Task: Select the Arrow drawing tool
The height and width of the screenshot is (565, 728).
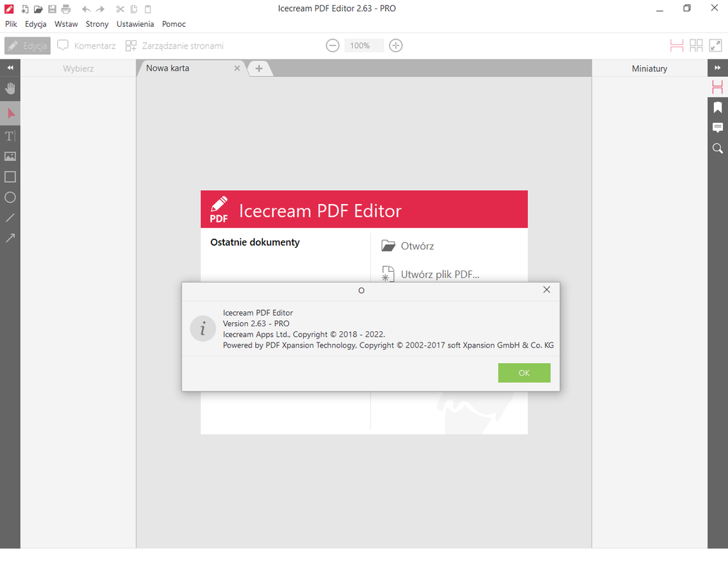Action: point(10,238)
